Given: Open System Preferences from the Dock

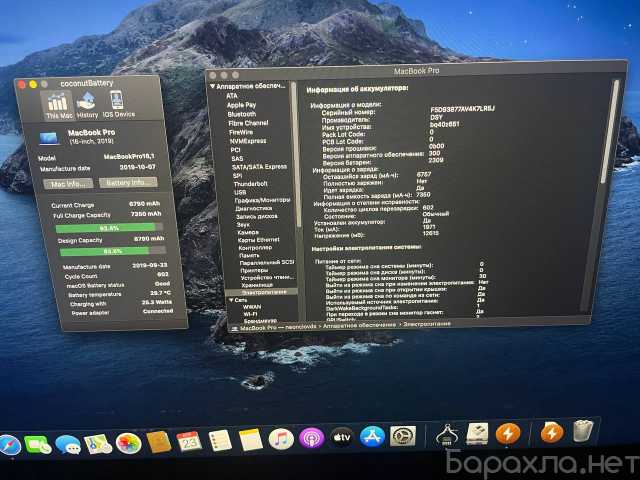Looking at the screenshot, I should [403, 436].
